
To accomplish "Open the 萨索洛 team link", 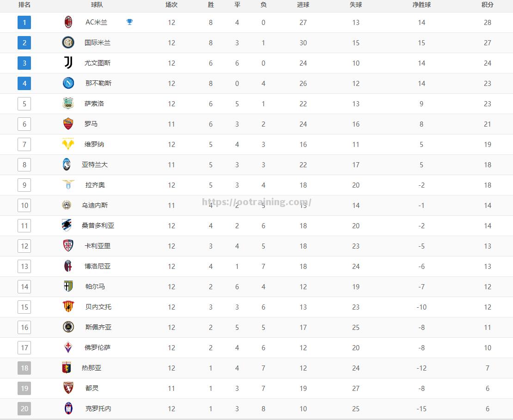I will coord(94,103).
